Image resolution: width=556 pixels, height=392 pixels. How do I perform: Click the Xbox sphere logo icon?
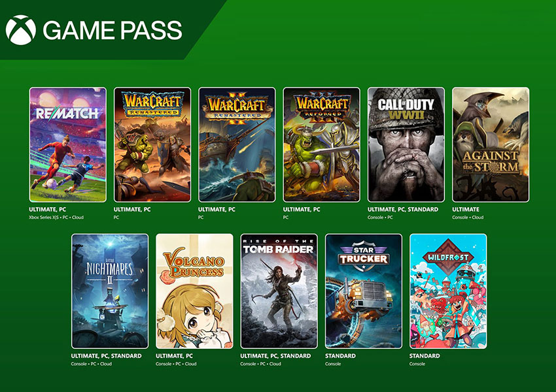coord(20,30)
